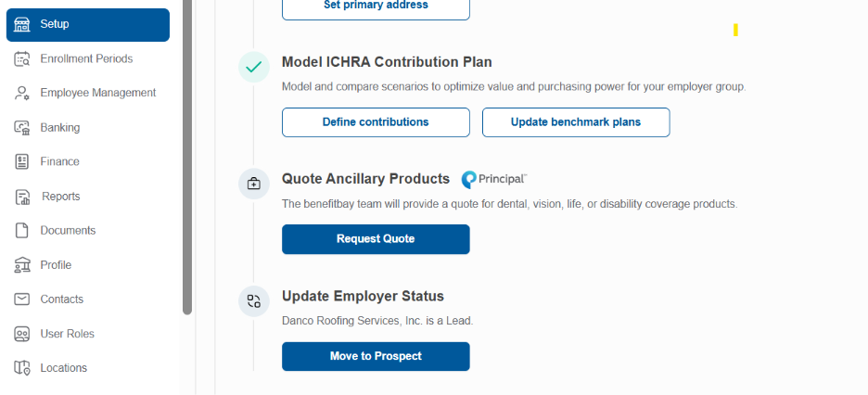Viewport: 868px width, 395px height.
Task: Click the Update Employer Status step icon
Action: [253, 301]
